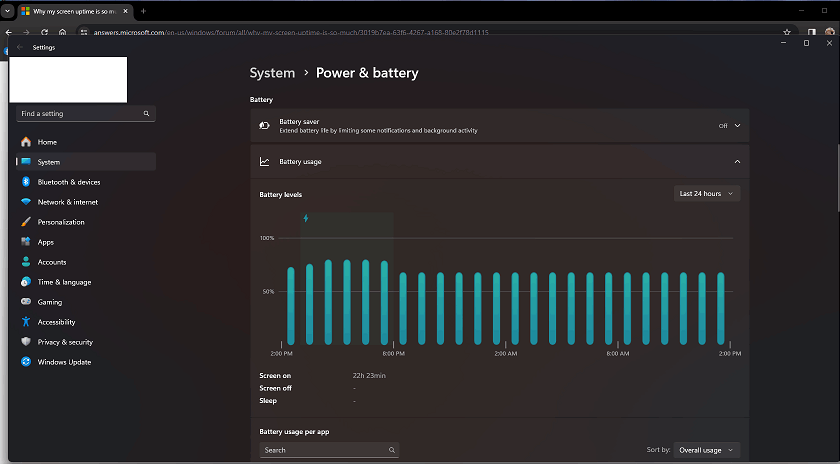840x464 pixels.
Task: Open browser tab list dropdown arrow
Action: 8,11
